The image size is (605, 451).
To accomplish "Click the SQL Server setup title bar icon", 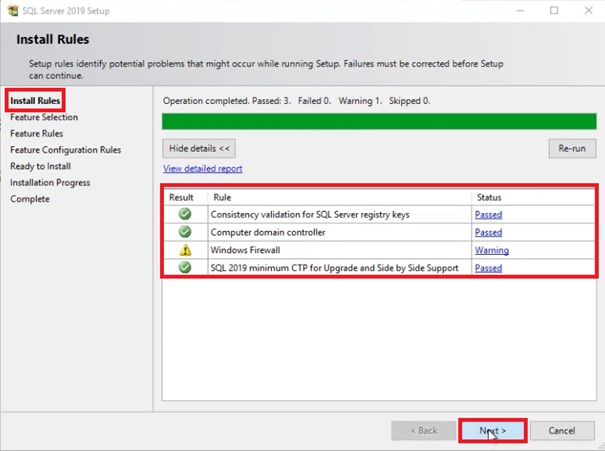I will [x=12, y=10].
